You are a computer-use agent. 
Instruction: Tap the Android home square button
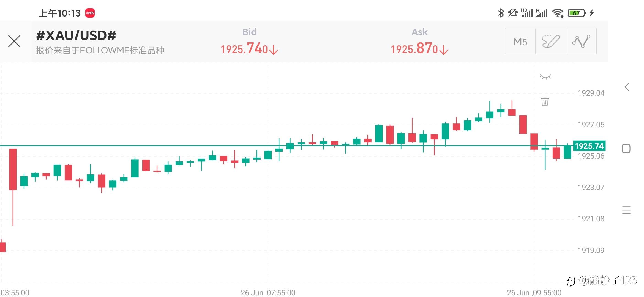(626, 148)
